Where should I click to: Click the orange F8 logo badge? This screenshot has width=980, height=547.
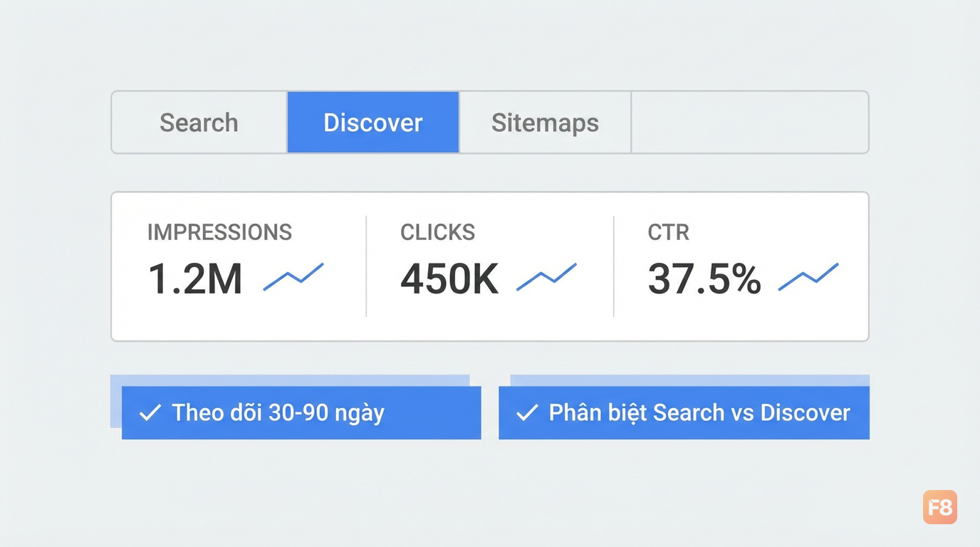[940, 507]
